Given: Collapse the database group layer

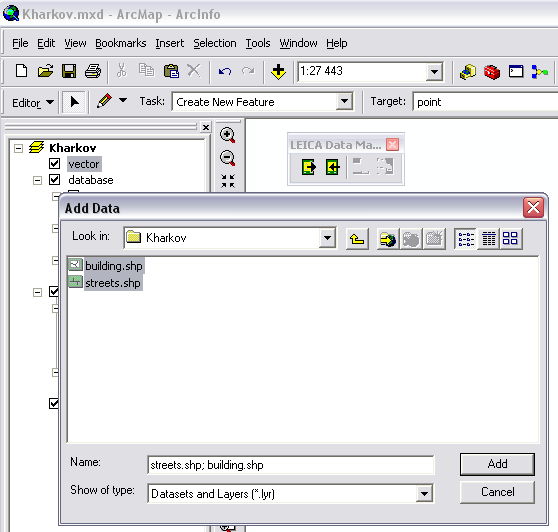Looking at the screenshot, I should click(37, 180).
